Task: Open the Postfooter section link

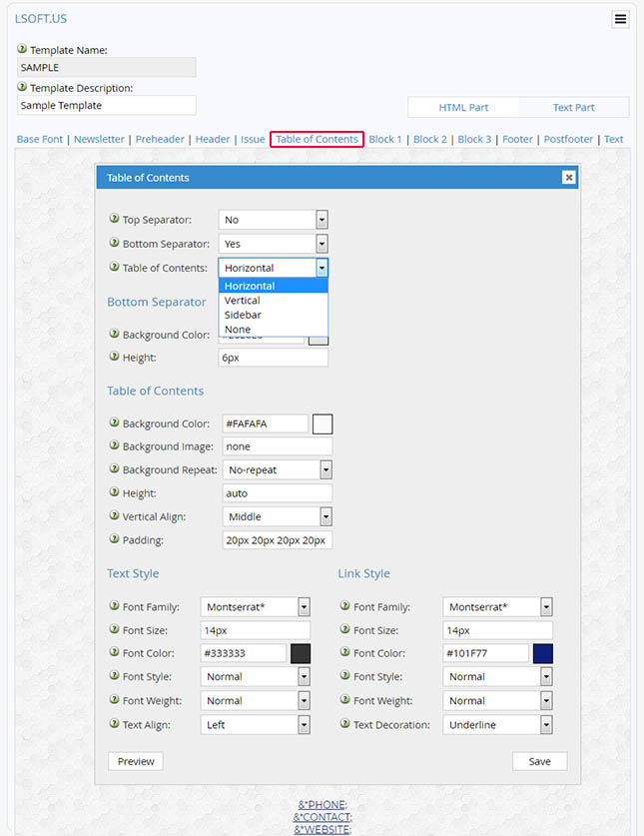Action: [x=568, y=139]
